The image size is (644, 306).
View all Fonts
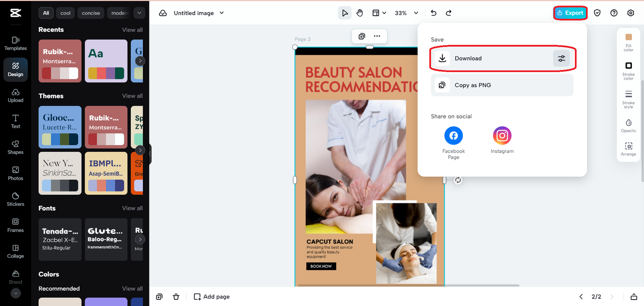(x=132, y=208)
